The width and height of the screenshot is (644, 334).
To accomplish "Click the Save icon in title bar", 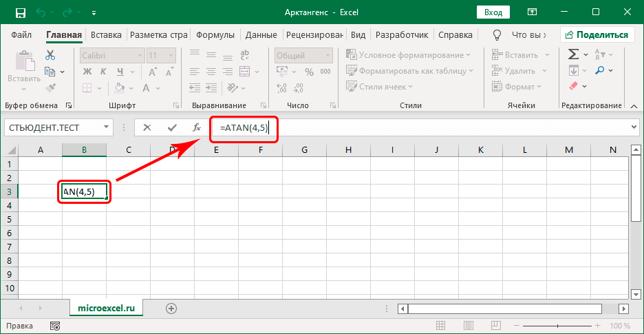I will [x=20, y=12].
